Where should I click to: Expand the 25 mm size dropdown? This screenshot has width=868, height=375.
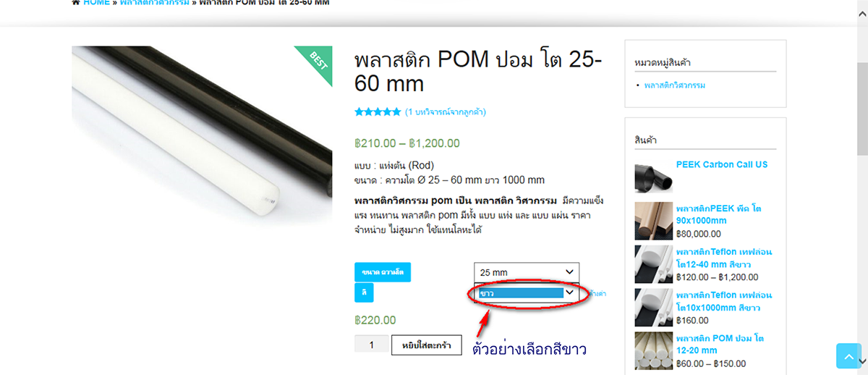pyautogui.click(x=527, y=272)
